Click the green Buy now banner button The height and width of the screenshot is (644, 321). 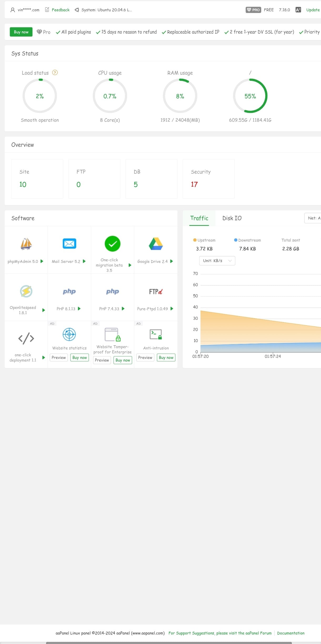(x=21, y=32)
